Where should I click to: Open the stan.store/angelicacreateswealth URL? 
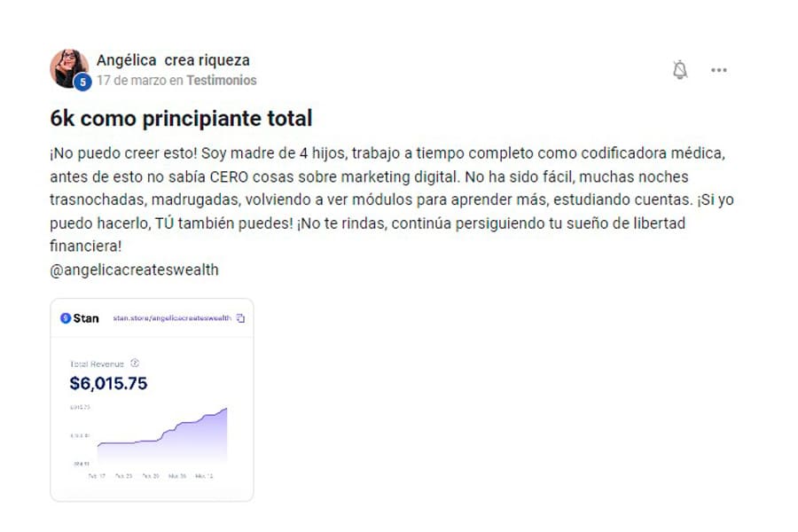click(x=173, y=318)
